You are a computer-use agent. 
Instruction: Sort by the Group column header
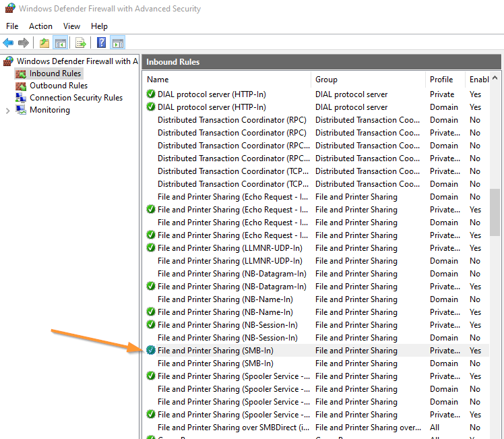[x=369, y=80]
